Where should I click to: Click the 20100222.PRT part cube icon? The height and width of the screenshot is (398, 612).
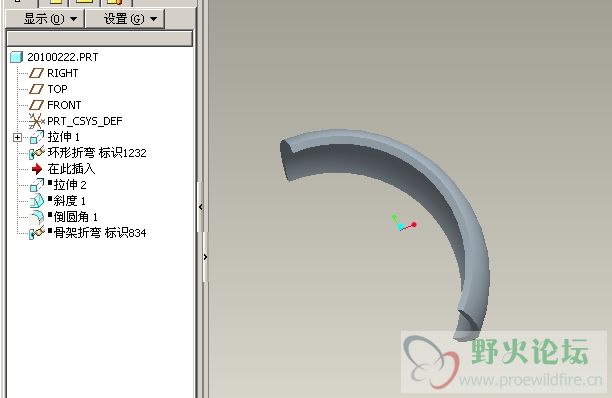click(x=16, y=57)
